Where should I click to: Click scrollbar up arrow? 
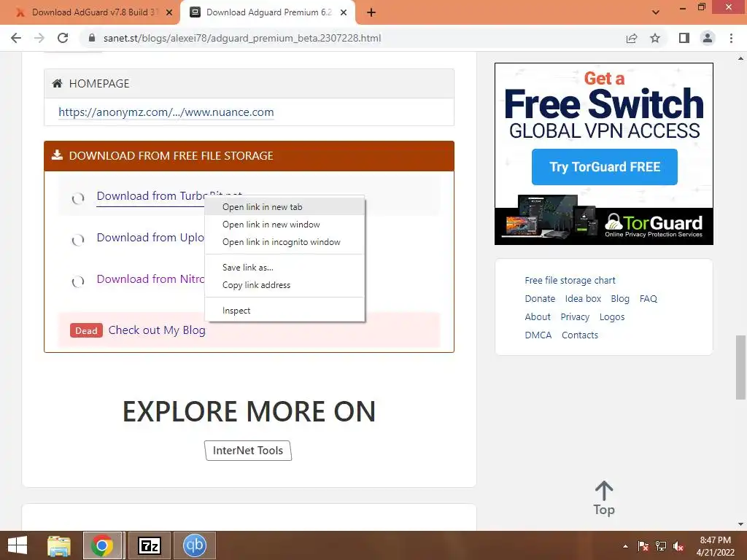click(x=740, y=58)
